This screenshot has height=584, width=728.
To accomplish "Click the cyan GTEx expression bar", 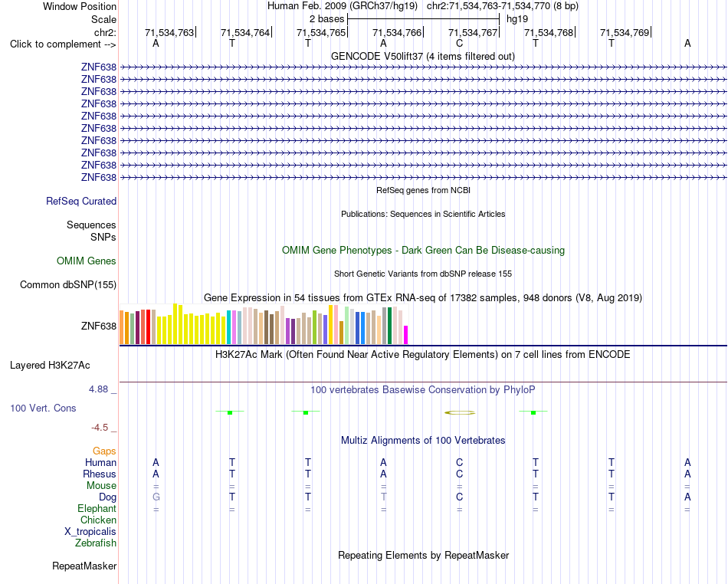I will point(229,327).
